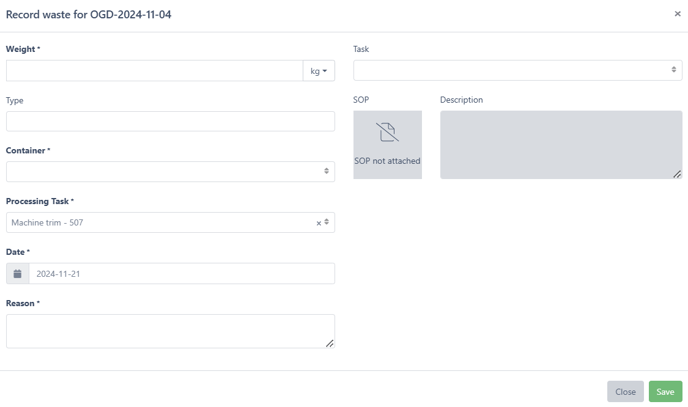Viewport: 688px width, 407px height.
Task: Open the Processing Task dropdown arrows
Action: [x=326, y=222]
